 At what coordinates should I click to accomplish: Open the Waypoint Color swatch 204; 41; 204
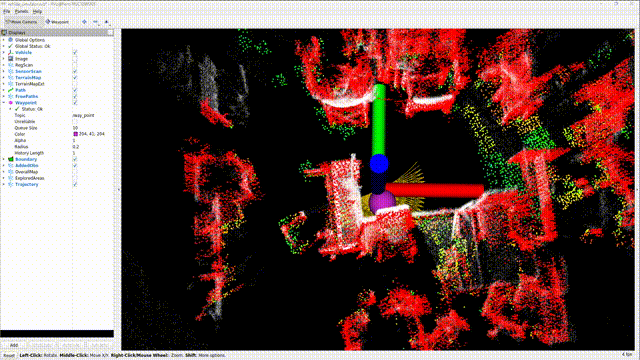tap(76, 134)
